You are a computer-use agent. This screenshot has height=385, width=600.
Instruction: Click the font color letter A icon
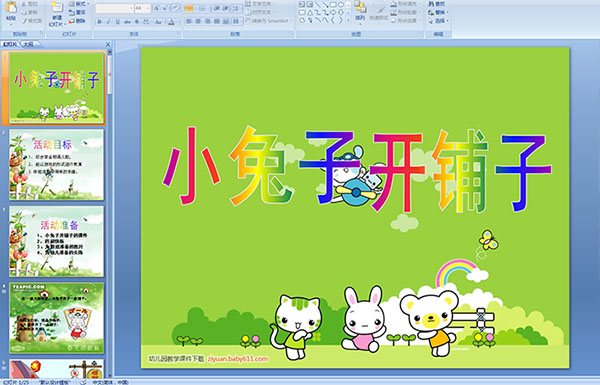point(171,22)
